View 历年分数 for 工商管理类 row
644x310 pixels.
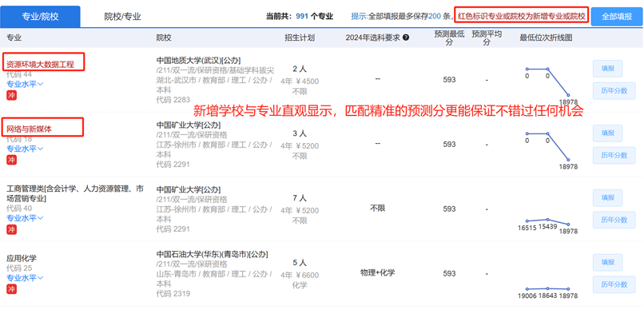coord(614,220)
